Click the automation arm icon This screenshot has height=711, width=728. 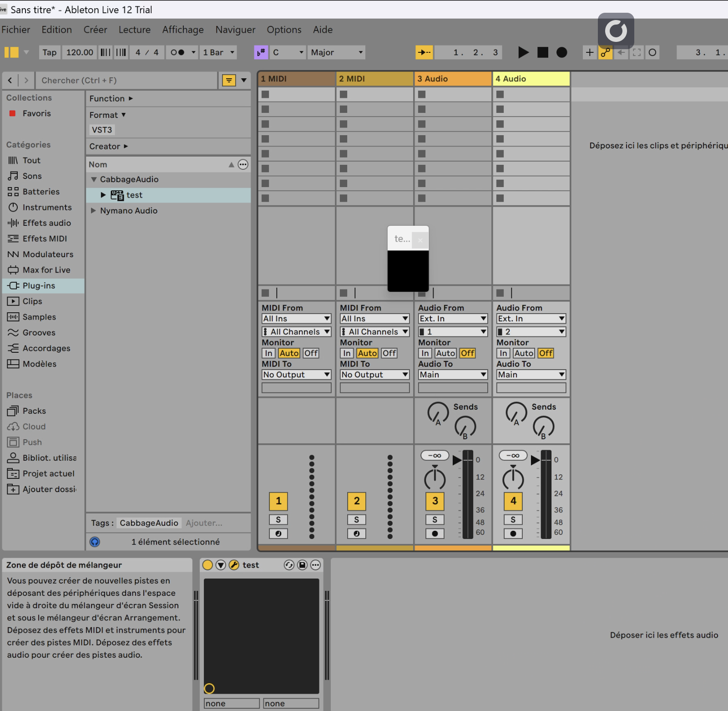click(605, 52)
